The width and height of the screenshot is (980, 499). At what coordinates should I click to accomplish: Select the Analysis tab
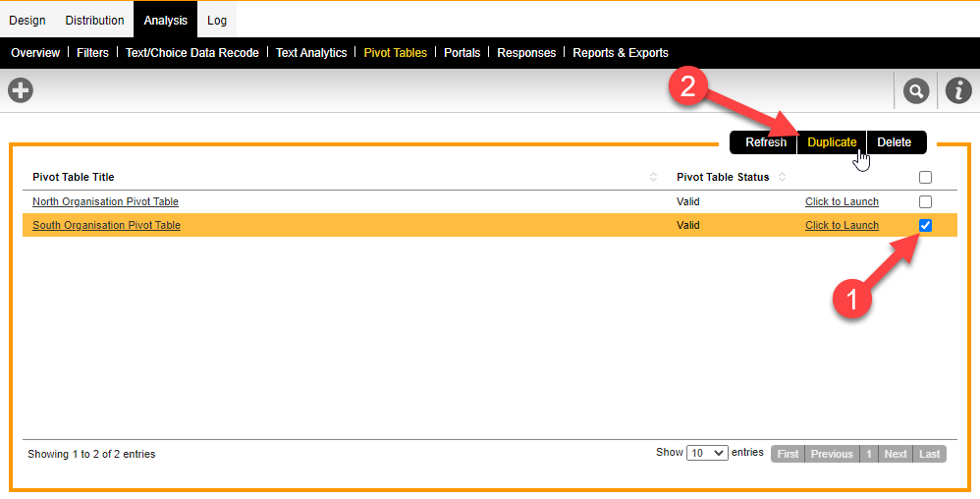coord(165,20)
